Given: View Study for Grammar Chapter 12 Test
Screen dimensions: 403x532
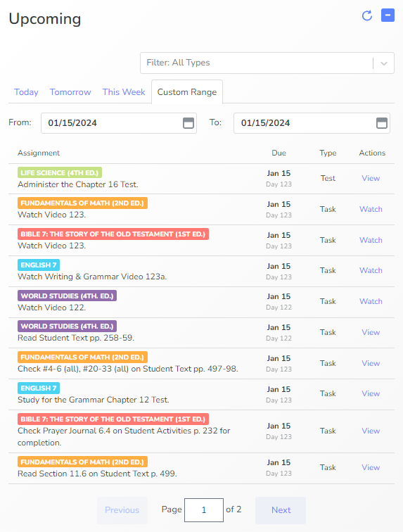Looking at the screenshot, I should tap(371, 393).
